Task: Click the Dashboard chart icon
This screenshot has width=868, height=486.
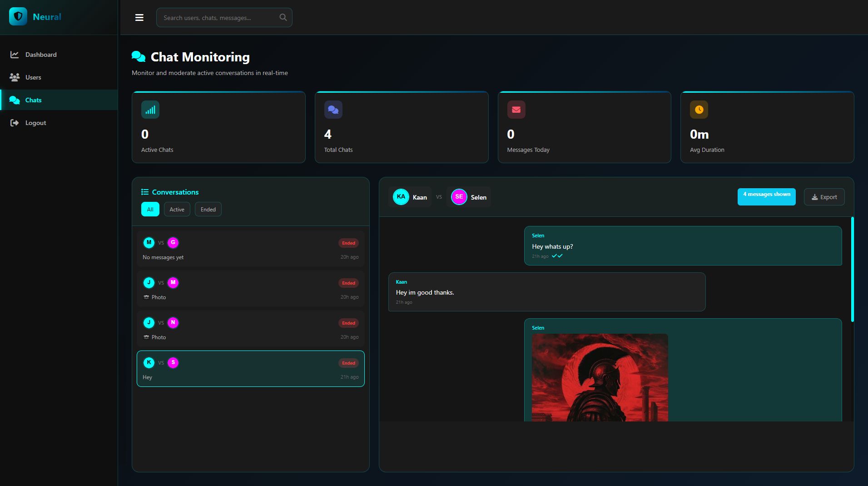Action: [15, 55]
